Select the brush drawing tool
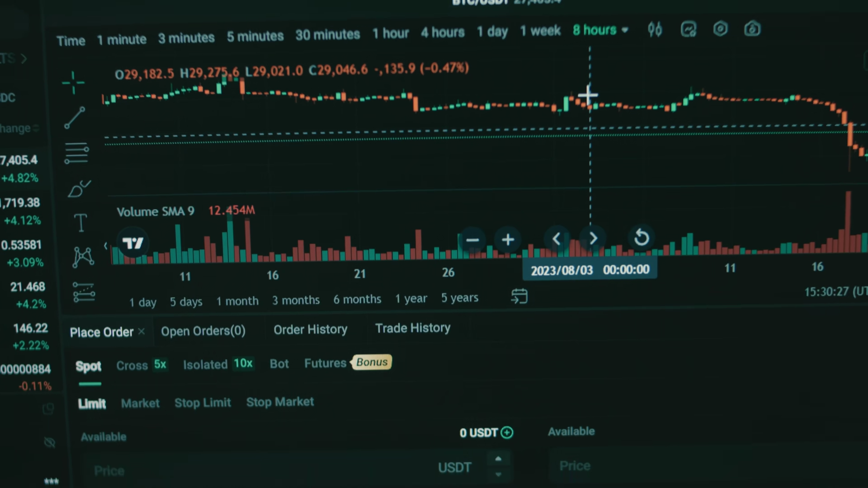Image resolution: width=868 pixels, height=488 pixels. click(x=79, y=188)
